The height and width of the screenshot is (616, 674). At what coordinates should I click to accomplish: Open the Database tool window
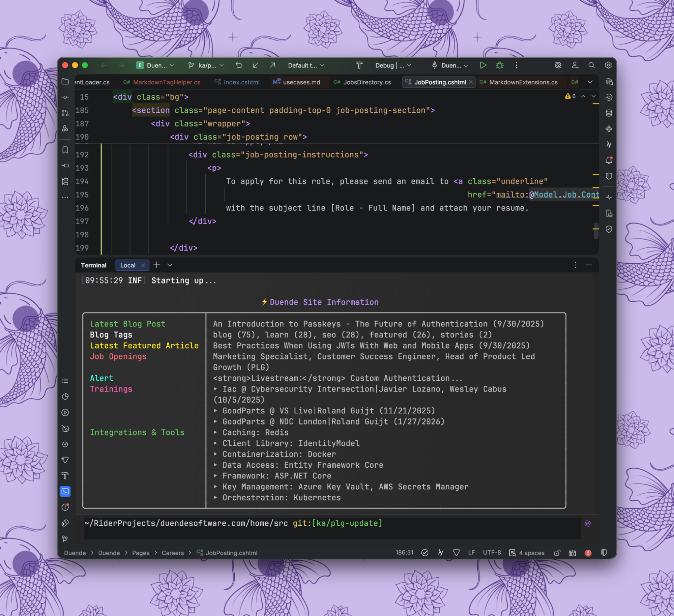click(x=609, y=113)
